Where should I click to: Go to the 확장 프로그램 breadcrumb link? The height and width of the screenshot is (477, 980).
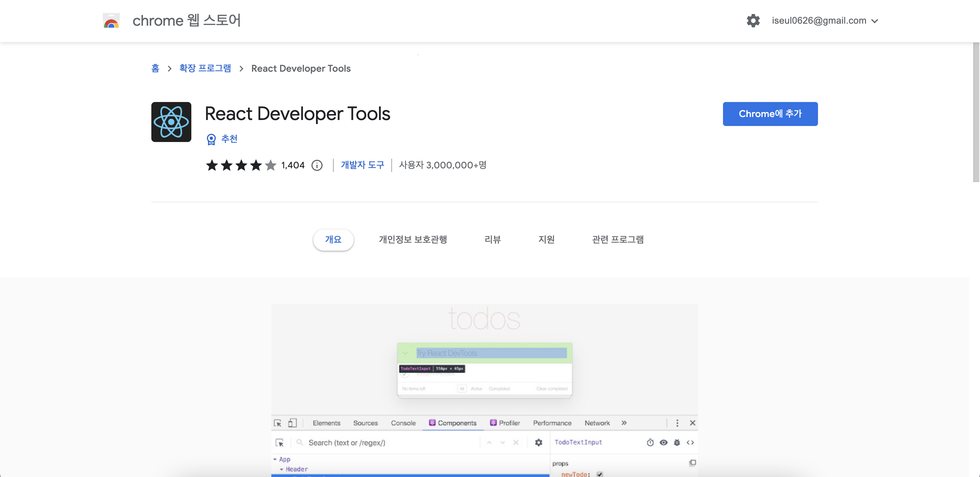tap(205, 68)
